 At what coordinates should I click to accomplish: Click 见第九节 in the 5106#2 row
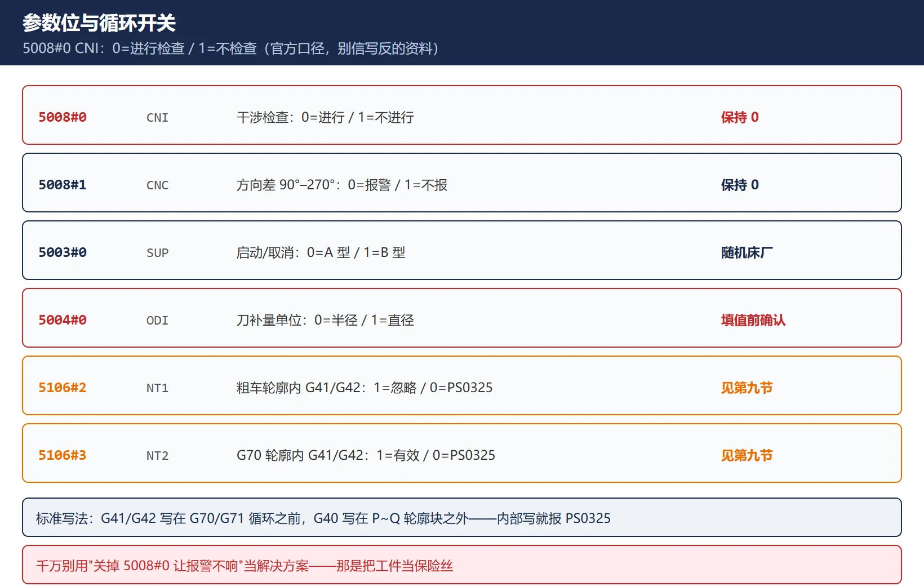click(x=747, y=388)
